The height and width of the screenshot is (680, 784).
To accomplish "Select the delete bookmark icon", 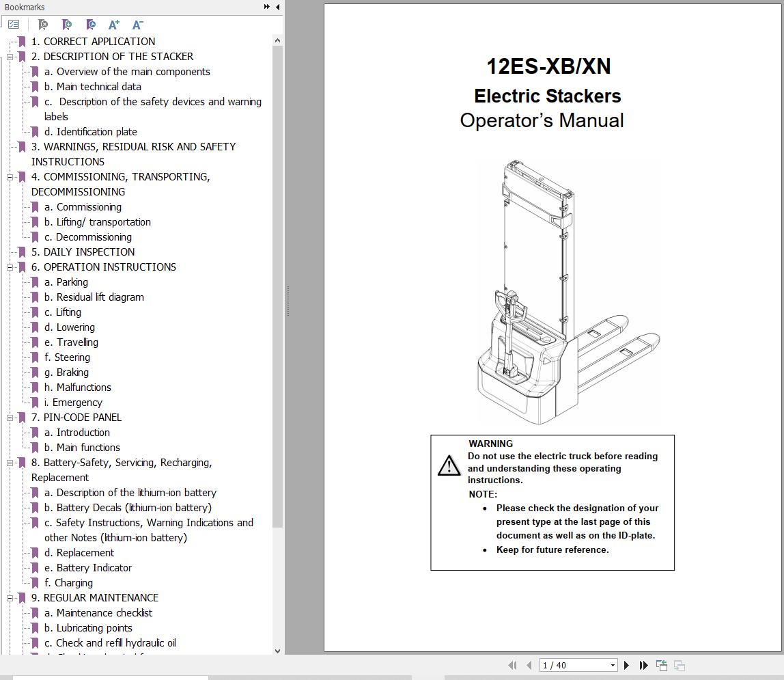I will (42, 25).
